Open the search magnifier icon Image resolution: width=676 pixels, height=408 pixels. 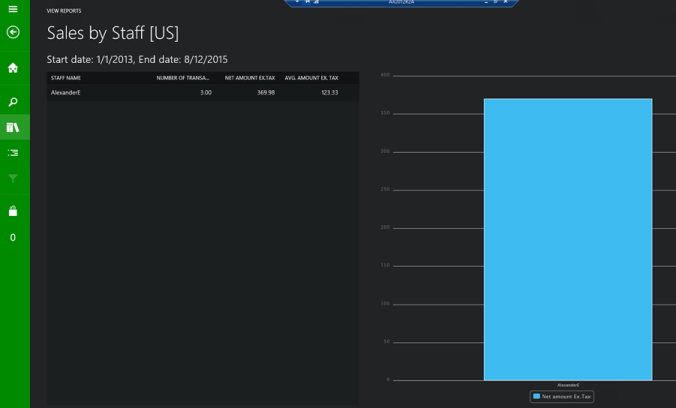[x=13, y=102]
